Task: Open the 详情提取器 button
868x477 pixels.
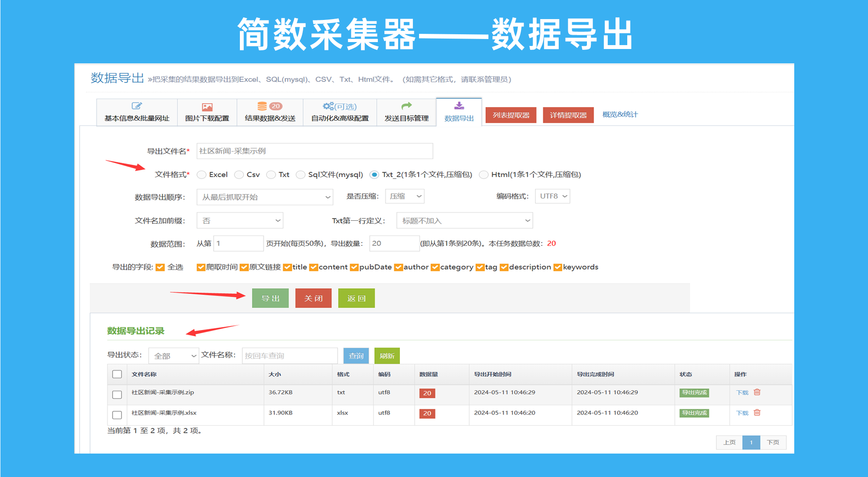Action: click(x=568, y=115)
